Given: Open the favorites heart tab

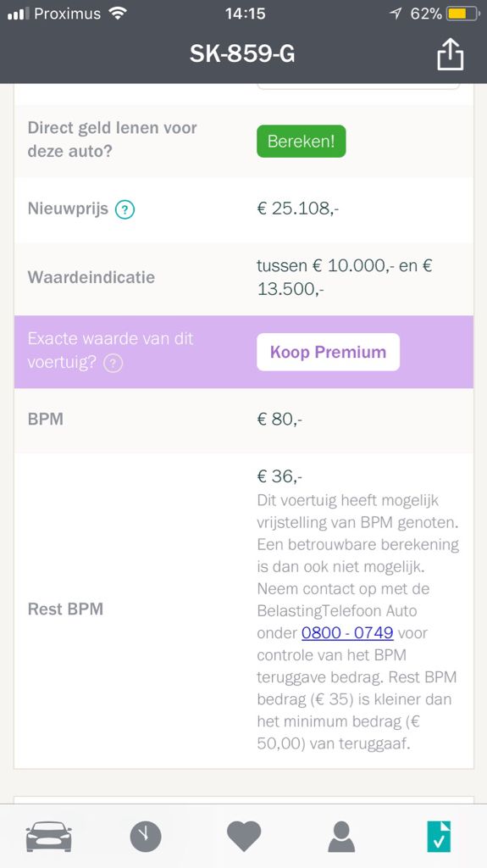Looking at the screenshot, I should 244,837.
